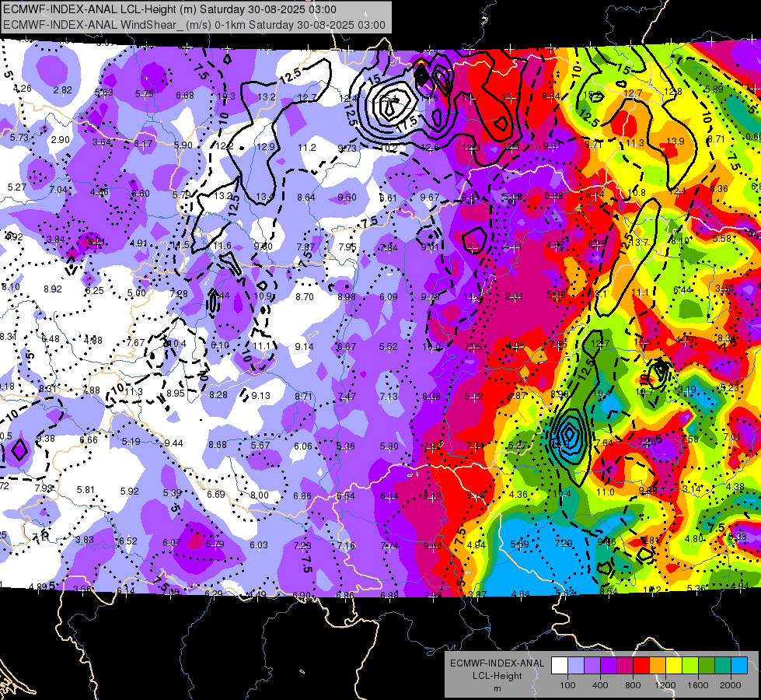Click the grid value 9.14
Image resolution: width=761 pixels, height=700 pixels.
pyautogui.click(x=304, y=346)
